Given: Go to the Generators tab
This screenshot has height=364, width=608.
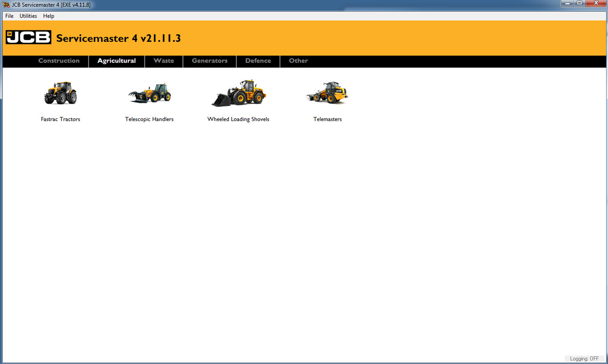Looking at the screenshot, I should pos(209,61).
